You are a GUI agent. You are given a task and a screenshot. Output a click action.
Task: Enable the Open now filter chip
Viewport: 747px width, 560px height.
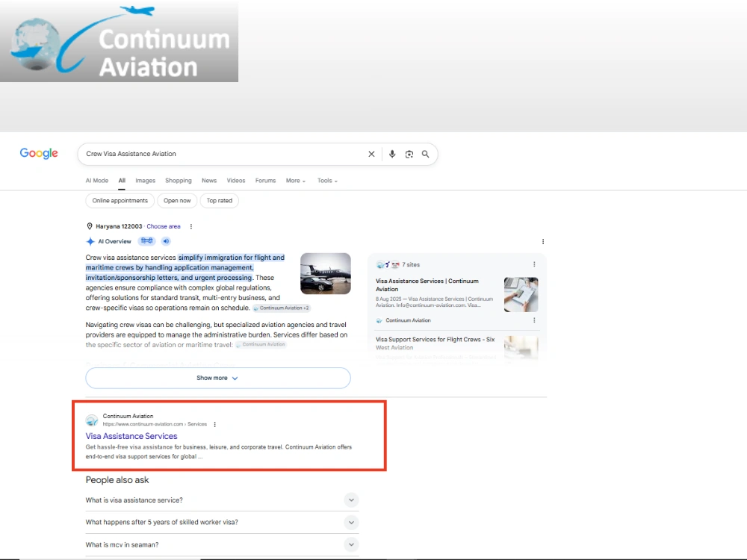(177, 200)
